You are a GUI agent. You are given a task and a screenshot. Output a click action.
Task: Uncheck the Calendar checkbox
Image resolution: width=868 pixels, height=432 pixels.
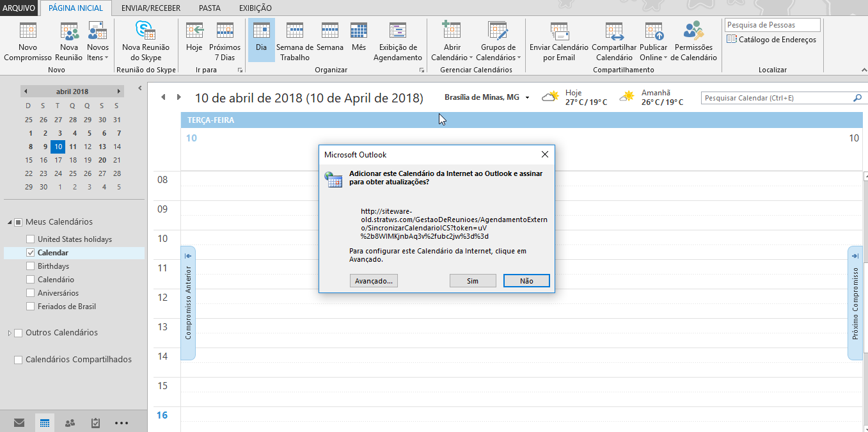(30, 253)
